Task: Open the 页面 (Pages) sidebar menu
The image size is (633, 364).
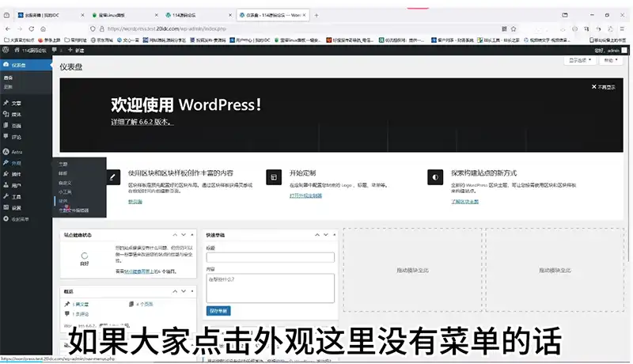Action: click(x=17, y=125)
